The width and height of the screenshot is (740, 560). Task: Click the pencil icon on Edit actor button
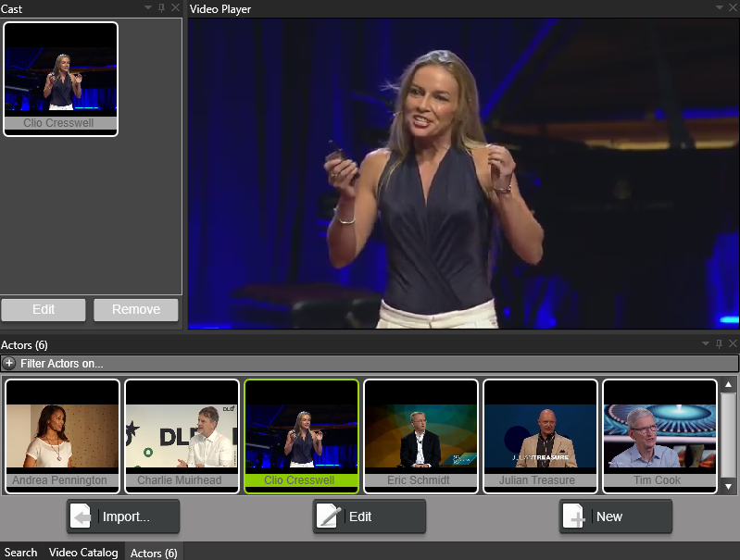tap(328, 516)
